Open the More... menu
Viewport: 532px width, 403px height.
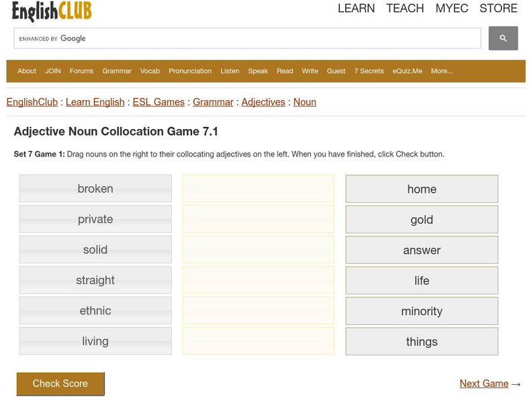[x=441, y=71]
